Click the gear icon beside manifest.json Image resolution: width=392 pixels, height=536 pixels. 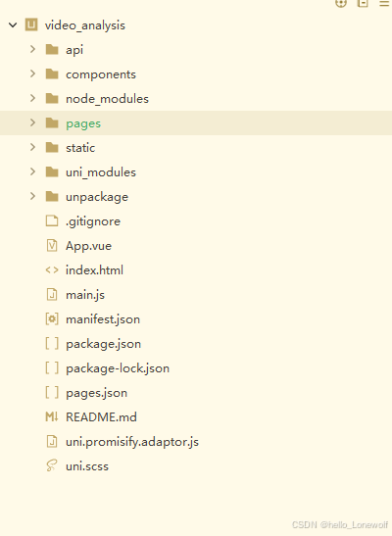pyautogui.click(x=52, y=318)
